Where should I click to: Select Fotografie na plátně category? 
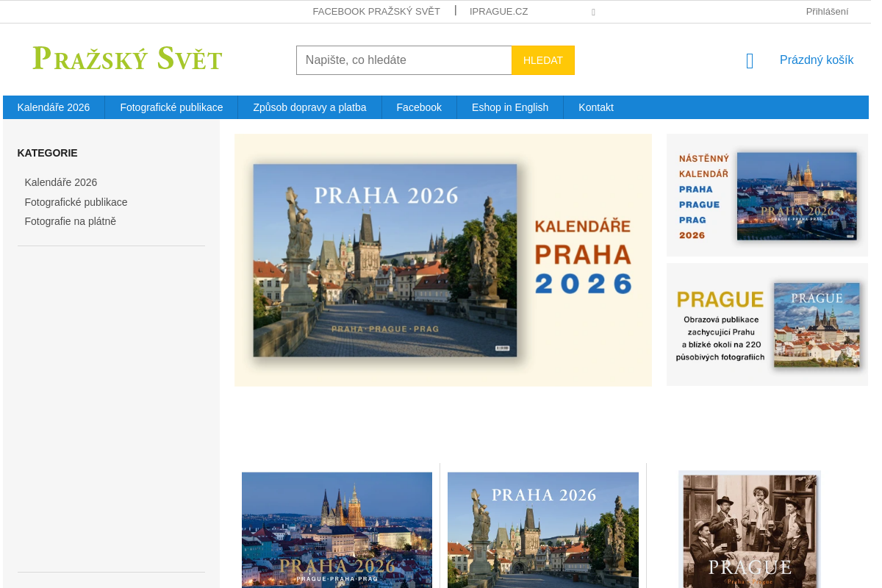71,221
